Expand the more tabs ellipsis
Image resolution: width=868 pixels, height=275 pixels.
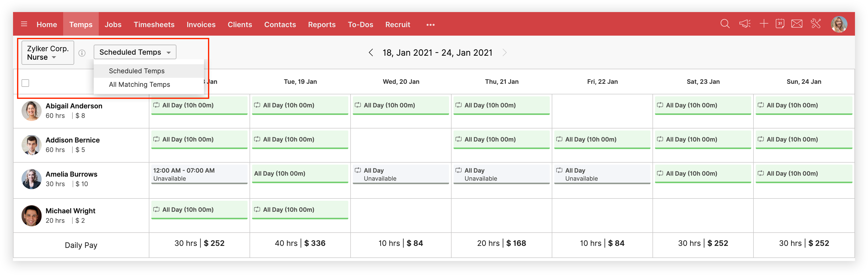coord(430,25)
